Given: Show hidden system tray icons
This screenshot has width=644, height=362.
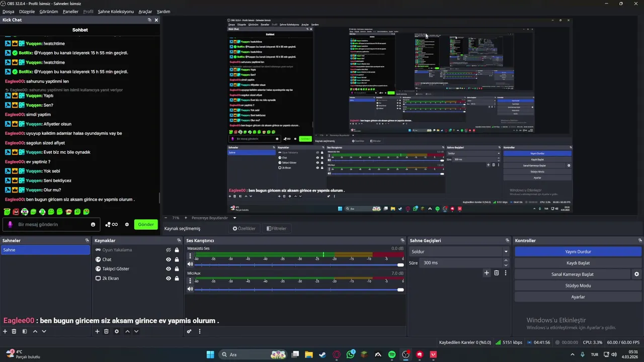Looking at the screenshot, I should click(x=573, y=354).
